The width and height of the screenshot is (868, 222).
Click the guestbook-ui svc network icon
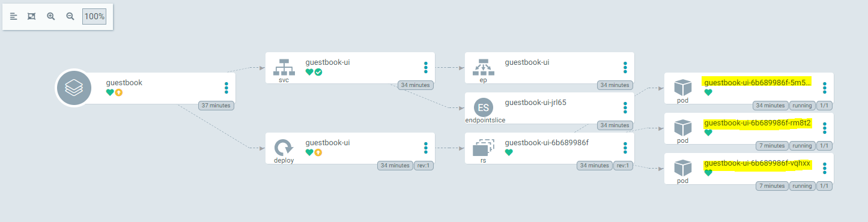(x=284, y=65)
